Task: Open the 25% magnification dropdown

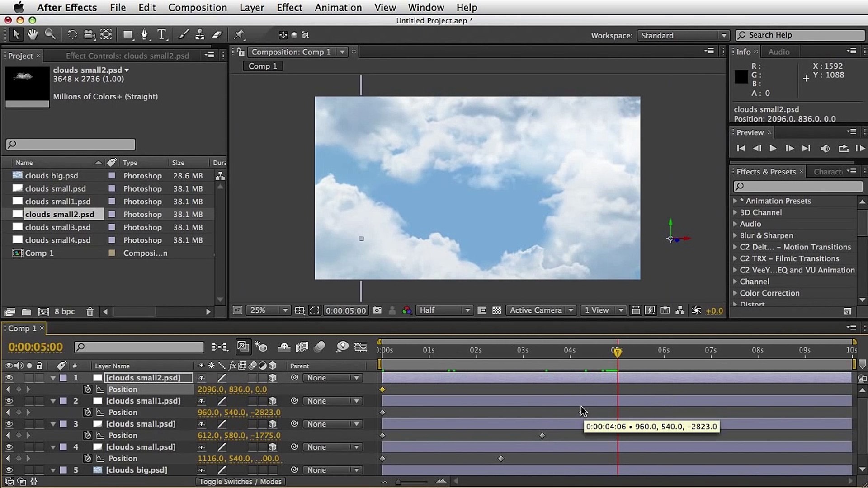Action: click(268, 310)
